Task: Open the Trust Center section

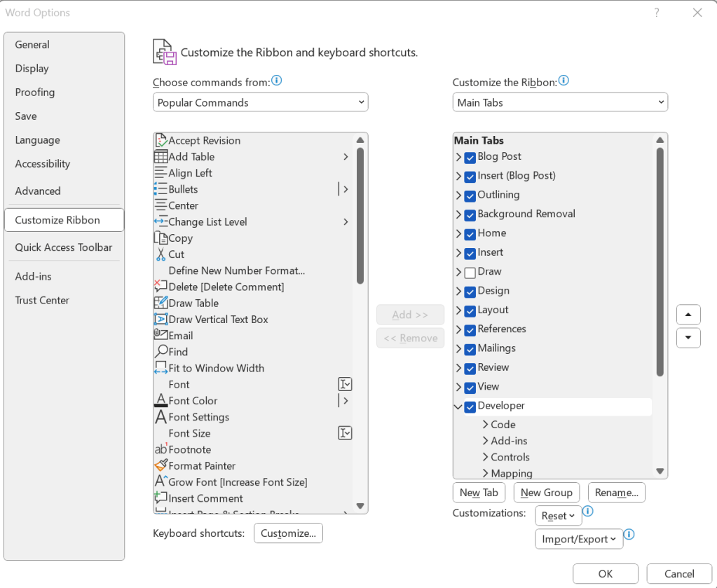Action: pyautogui.click(x=42, y=301)
